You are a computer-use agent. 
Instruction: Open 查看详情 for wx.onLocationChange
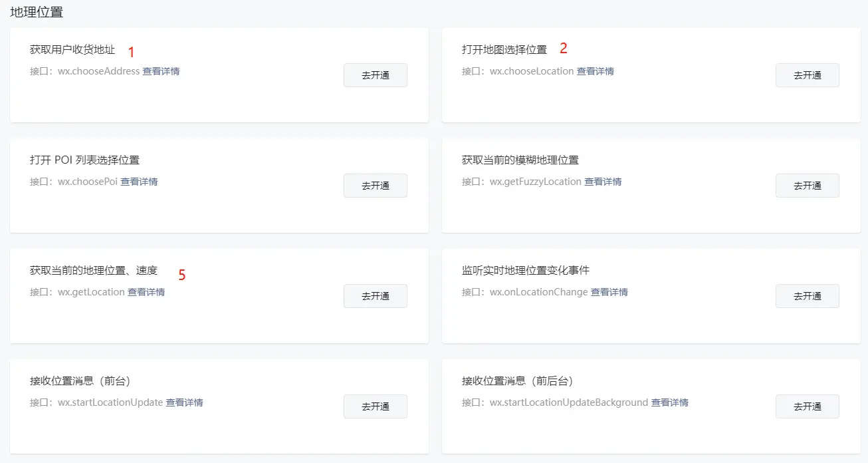click(609, 291)
